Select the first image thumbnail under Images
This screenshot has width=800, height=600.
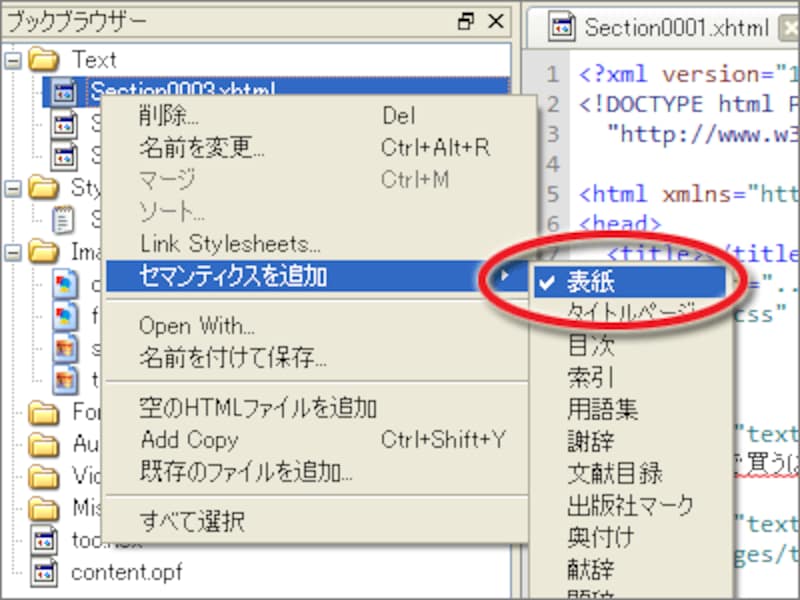coord(62,285)
